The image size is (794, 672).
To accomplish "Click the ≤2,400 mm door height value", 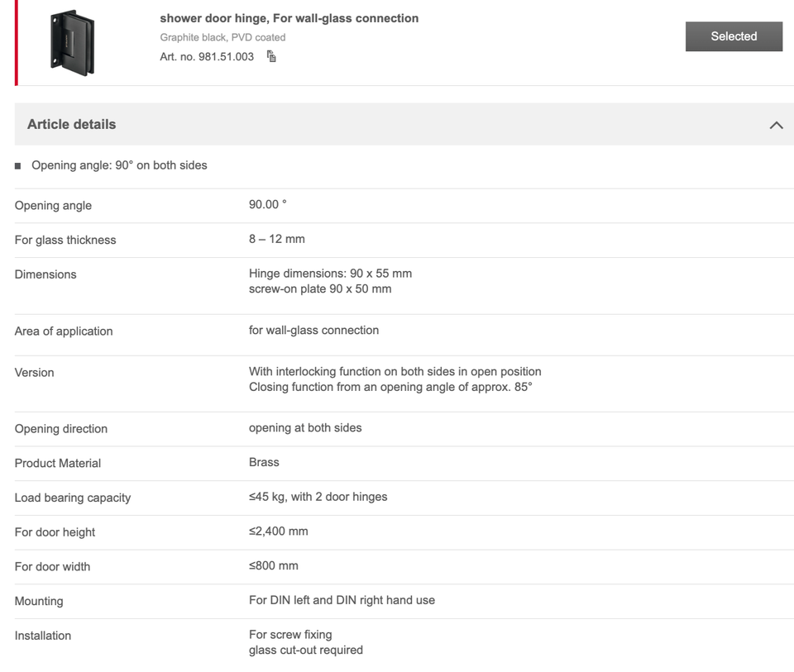I will (x=278, y=531).
